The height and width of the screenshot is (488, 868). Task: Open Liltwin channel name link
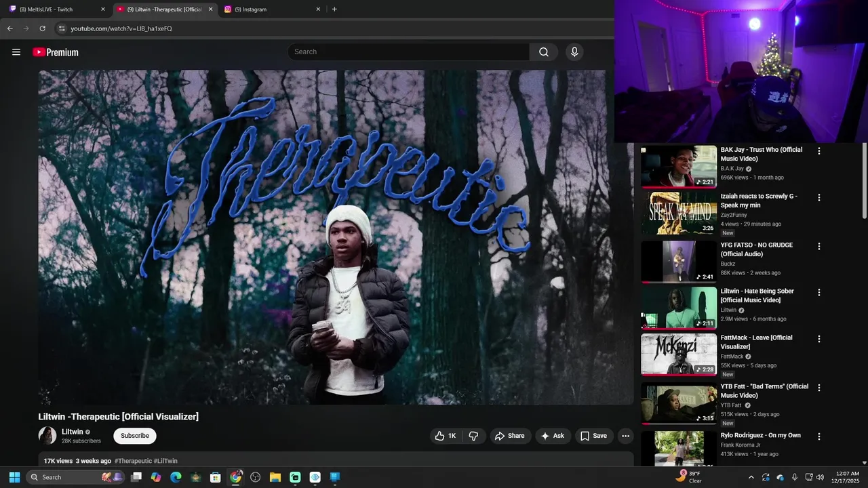point(73,432)
